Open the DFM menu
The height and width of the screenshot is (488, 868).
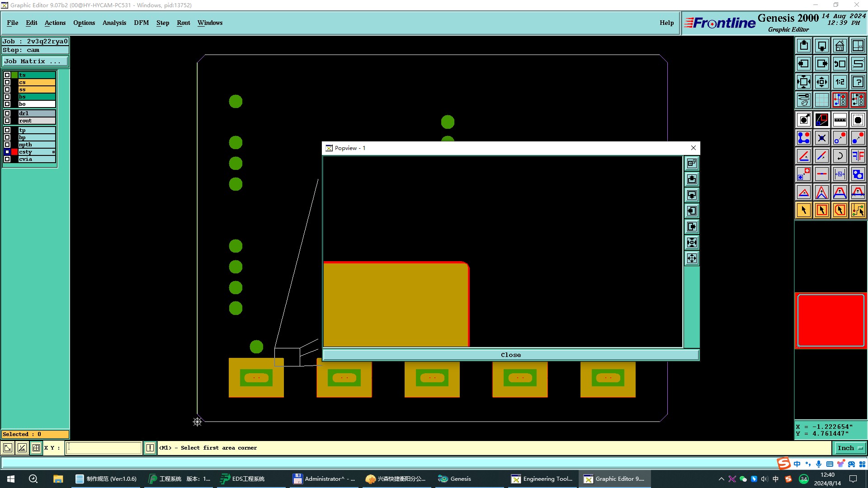[x=141, y=23]
